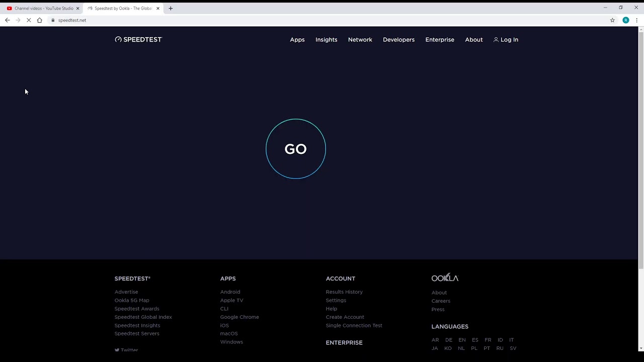Switch language to FR
This screenshot has width=644, height=362.
488,340
